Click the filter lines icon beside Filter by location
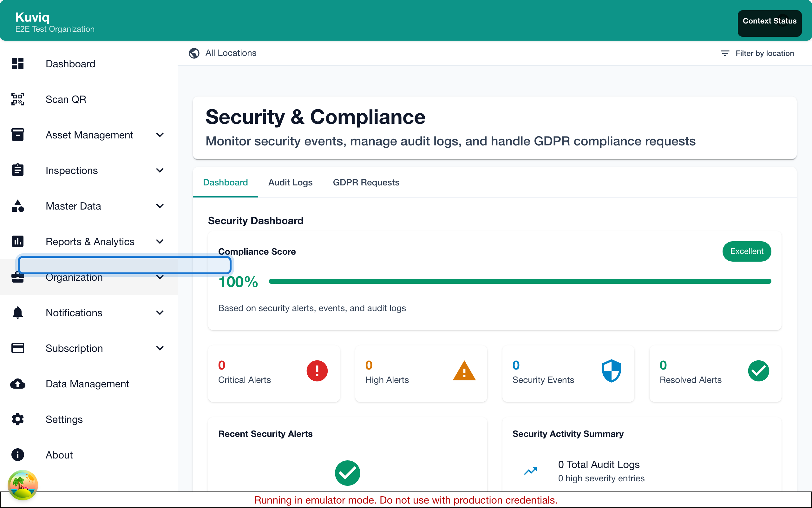 click(x=725, y=53)
